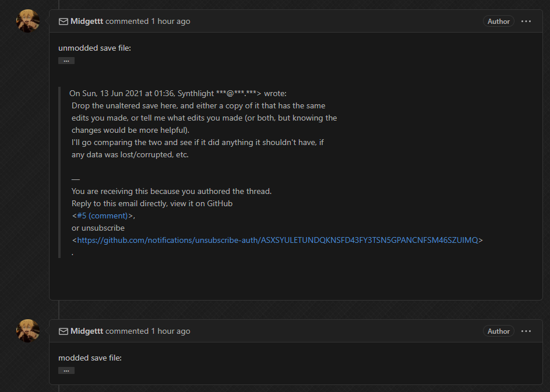Expand the '…' under 'modded save file'
This screenshot has width=550, height=392.
pos(66,370)
